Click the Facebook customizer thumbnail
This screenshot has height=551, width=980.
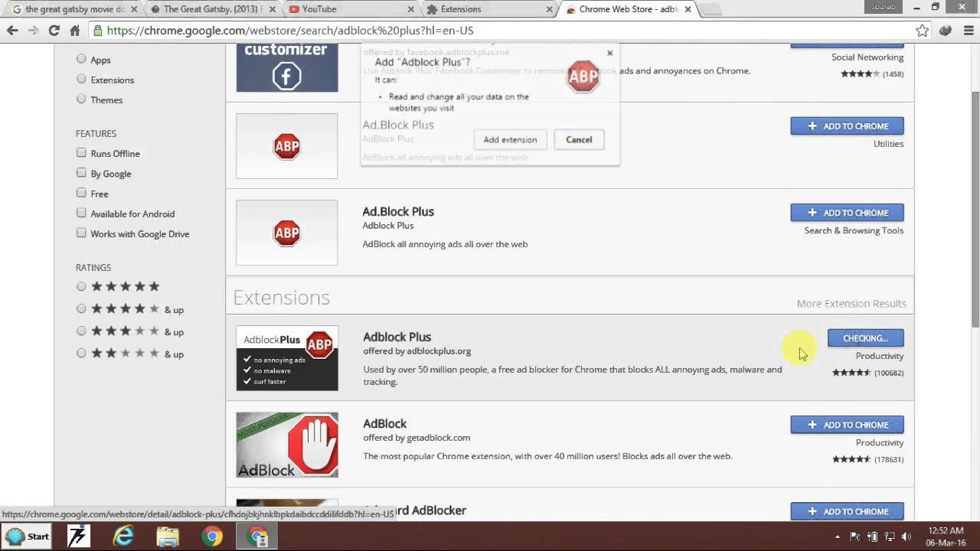pos(287,67)
